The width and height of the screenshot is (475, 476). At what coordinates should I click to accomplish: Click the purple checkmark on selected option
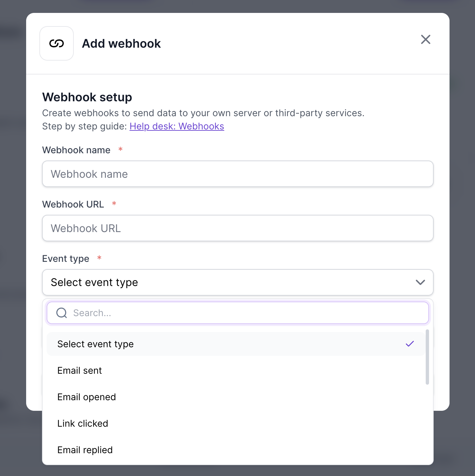410,344
